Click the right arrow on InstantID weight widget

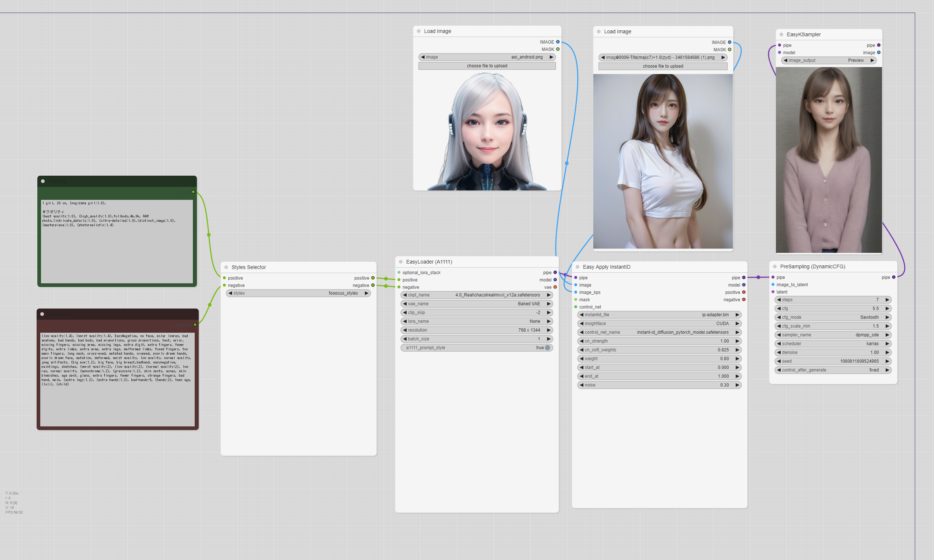[x=737, y=358]
